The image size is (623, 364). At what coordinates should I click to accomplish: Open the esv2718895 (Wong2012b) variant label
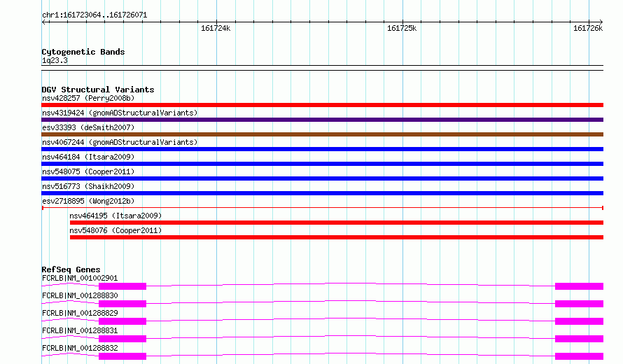coord(88,201)
